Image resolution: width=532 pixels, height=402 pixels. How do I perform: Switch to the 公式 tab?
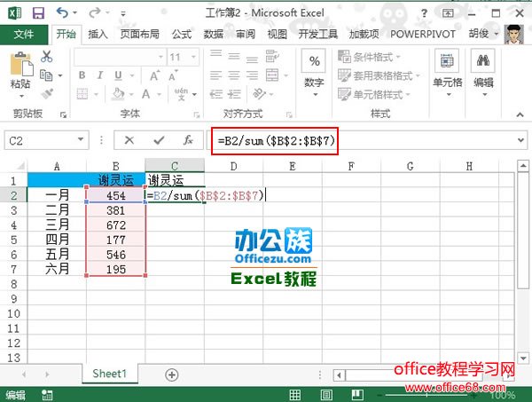[182, 34]
